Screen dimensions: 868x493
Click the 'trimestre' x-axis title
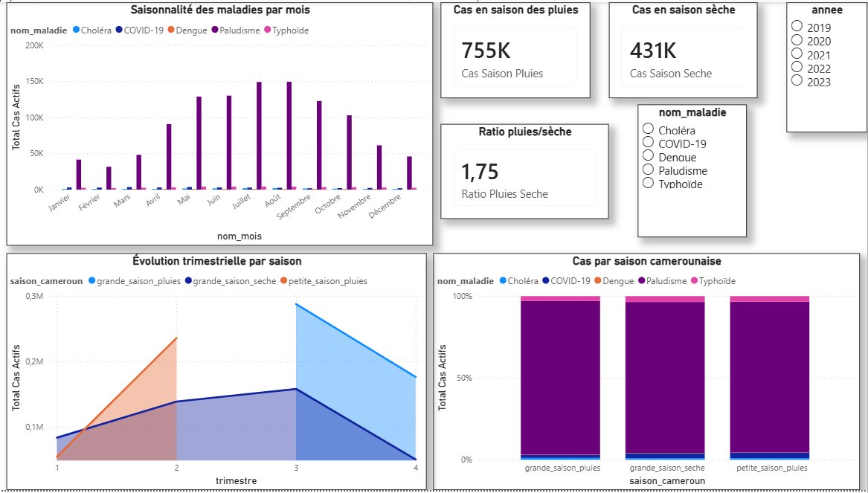tap(236, 480)
